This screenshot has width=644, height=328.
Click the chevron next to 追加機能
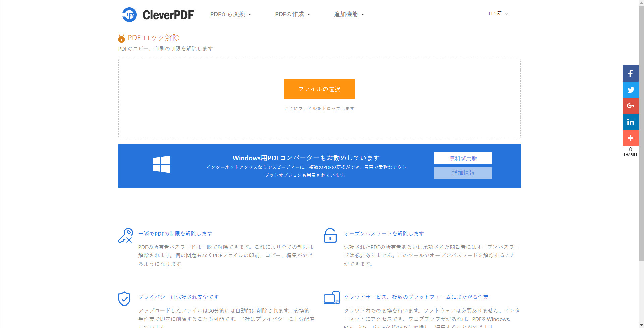(x=363, y=14)
